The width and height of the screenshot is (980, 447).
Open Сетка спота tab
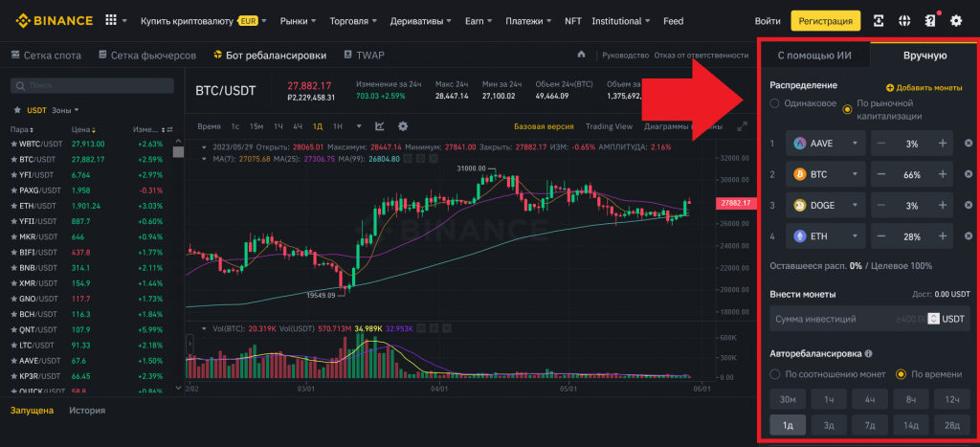click(46, 56)
